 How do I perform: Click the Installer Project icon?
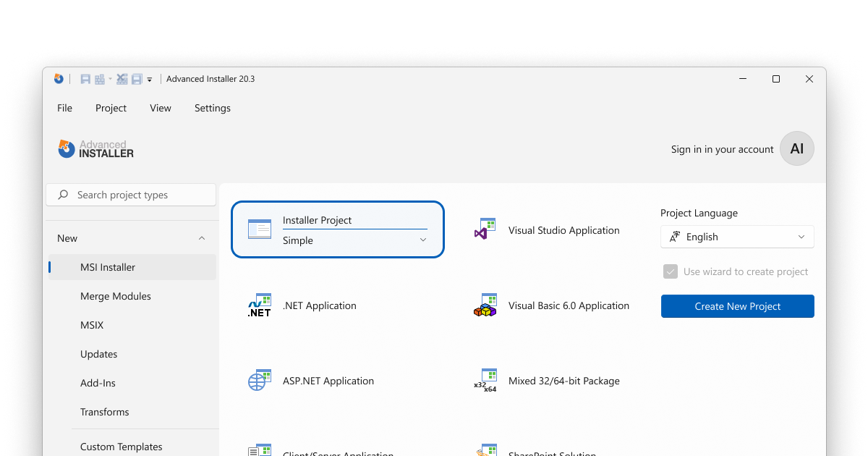point(260,229)
